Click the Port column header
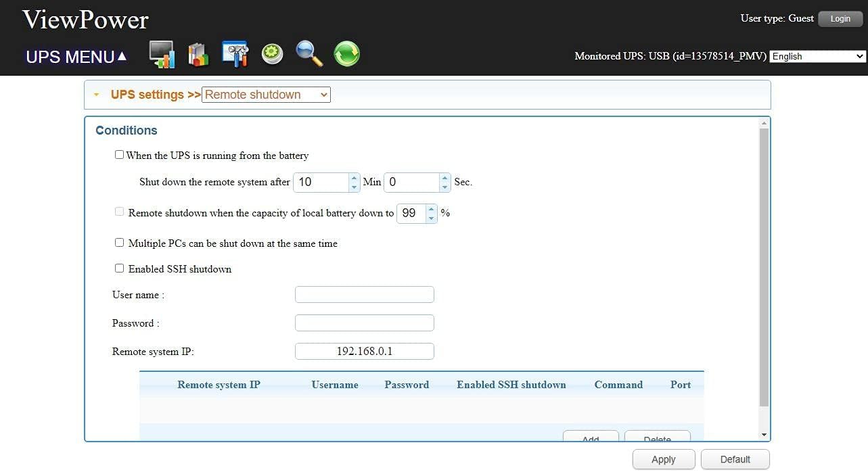Viewport: 868px width, 472px height. click(681, 385)
